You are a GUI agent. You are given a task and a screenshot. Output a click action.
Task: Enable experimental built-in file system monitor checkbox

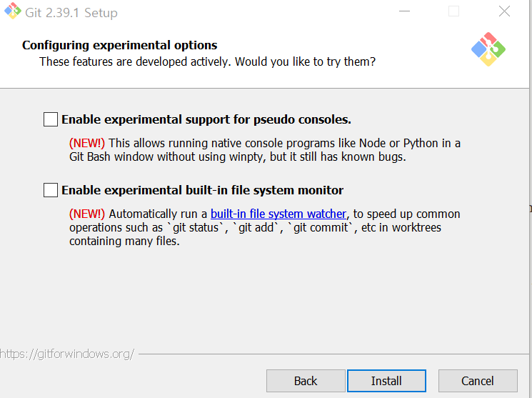click(x=51, y=190)
